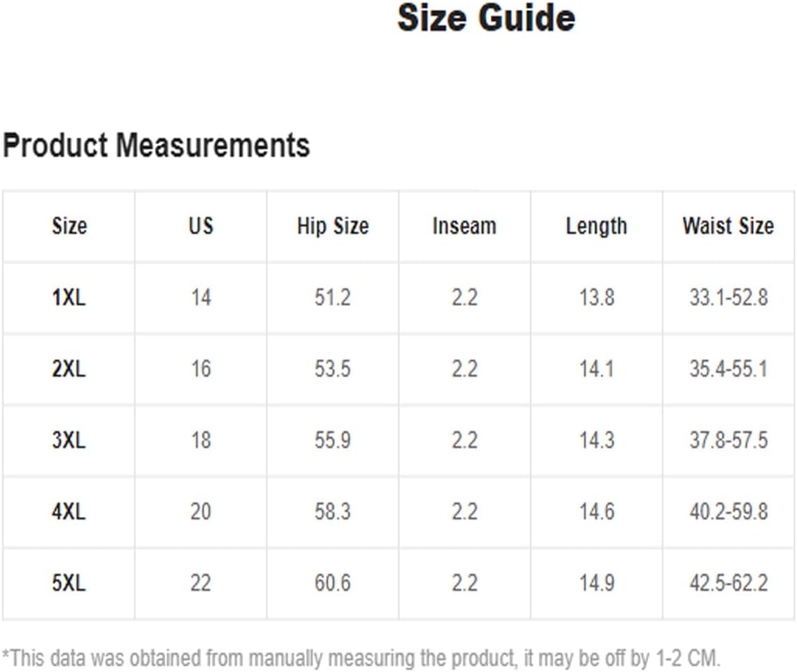The image size is (797, 672).
Task: Click the Product Measurements heading
Action: (x=156, y=145)
